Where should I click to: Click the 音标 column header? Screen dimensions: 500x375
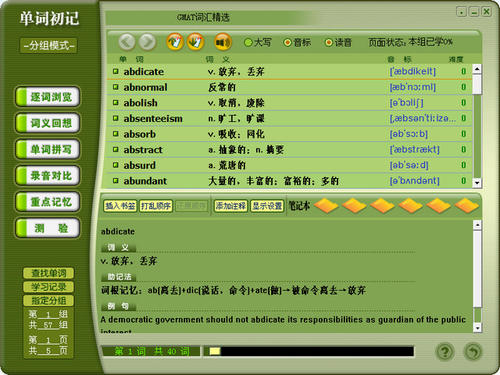pyautogui.click(x=400, y=59)
